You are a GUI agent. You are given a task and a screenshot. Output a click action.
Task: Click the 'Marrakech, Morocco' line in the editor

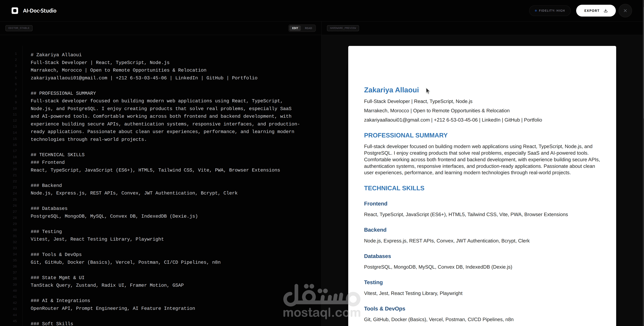click(118, 70)
